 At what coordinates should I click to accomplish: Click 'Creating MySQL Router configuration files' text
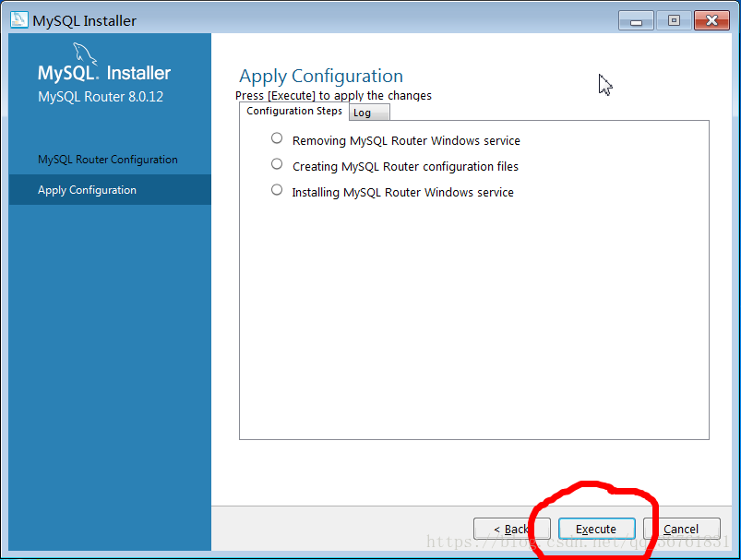pyautogui.click(x=405, y=167)
